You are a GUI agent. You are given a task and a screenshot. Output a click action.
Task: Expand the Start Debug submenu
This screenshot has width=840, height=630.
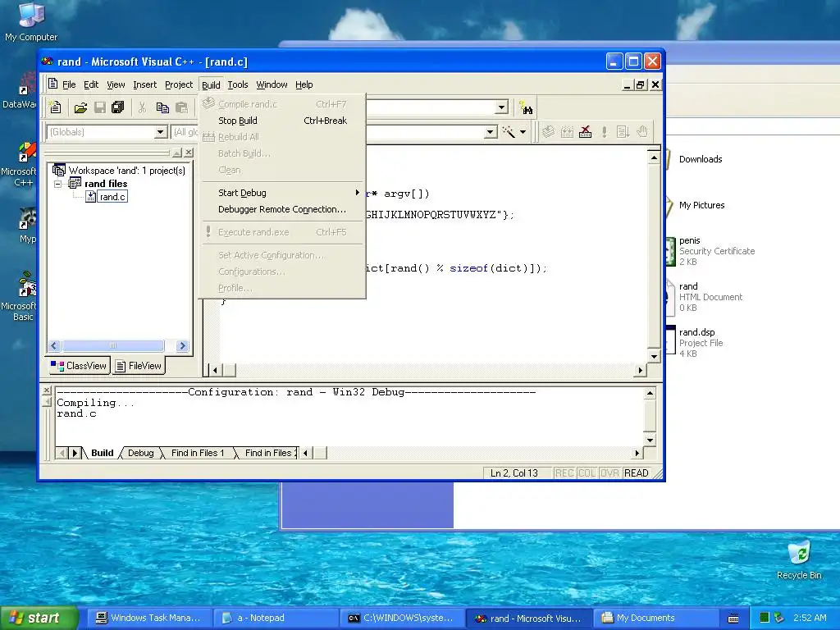[282, 193]
